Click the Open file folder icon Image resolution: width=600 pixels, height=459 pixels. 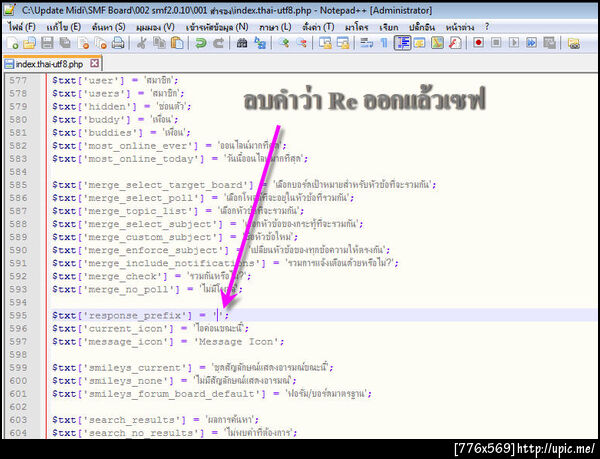click(x=29, y=43)
